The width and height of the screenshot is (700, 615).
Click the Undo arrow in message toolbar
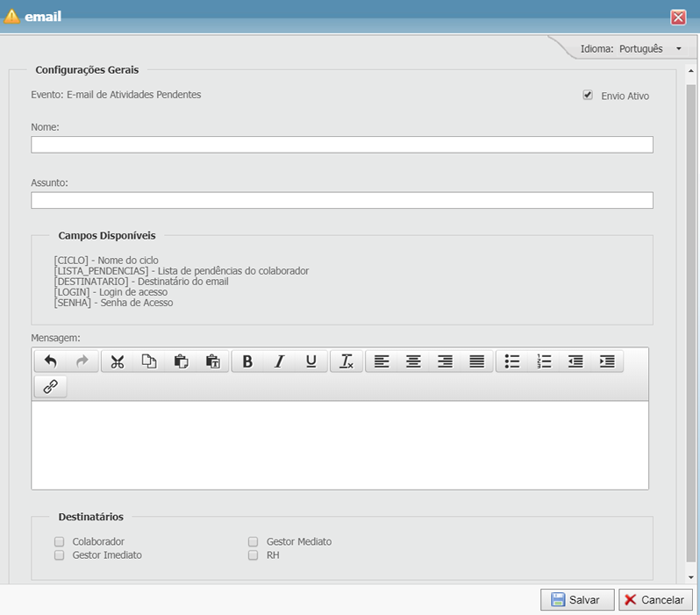[x=50, y=361]
